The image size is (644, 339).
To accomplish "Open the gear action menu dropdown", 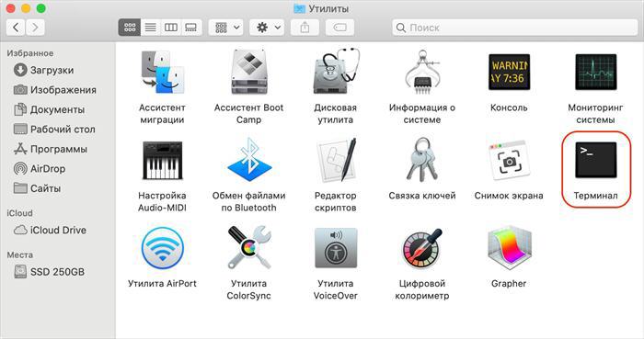I will (x=267, y=28).
